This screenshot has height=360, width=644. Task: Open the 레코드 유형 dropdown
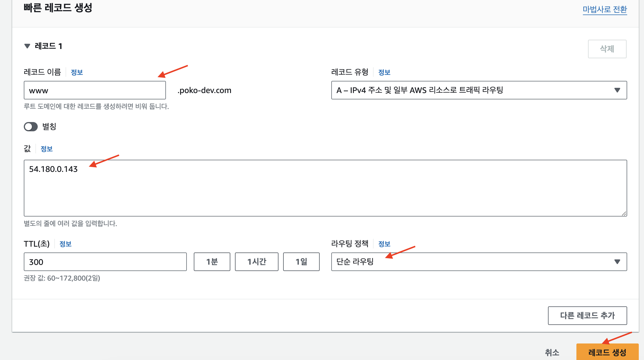479,90
